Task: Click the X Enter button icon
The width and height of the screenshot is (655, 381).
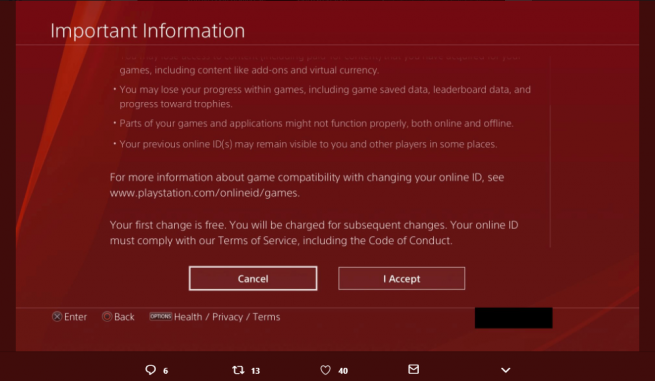Action: pyautogui.click(x=57, y=317)
